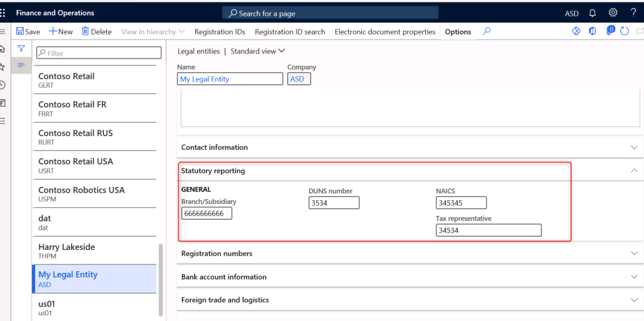Collapse the Statutory reporting section
The height and width of the screenshot is (321, 644).
[x=634, y=171]
